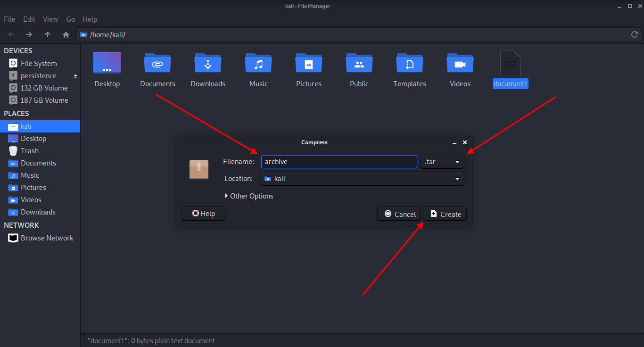Open the Go menu
Viewport: 644px width, 347px height.
[x=70, y=19]
